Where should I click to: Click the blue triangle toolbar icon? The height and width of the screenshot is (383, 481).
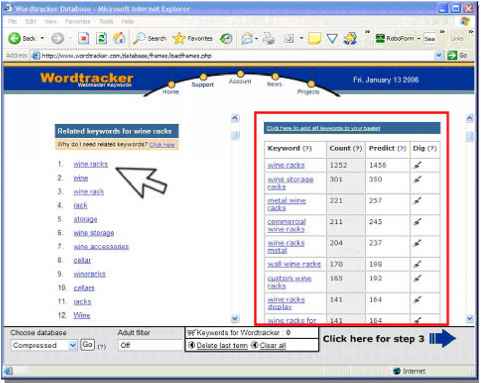332,39
